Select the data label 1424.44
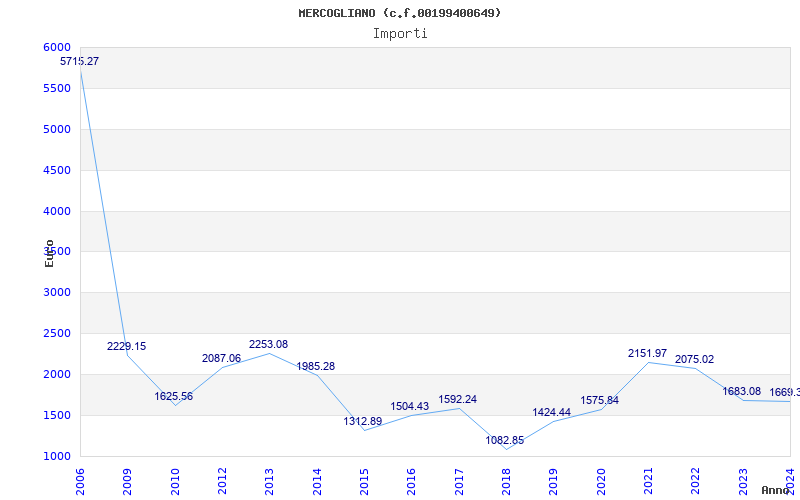Screen dimensions: 800x500 tap(552, 412)
